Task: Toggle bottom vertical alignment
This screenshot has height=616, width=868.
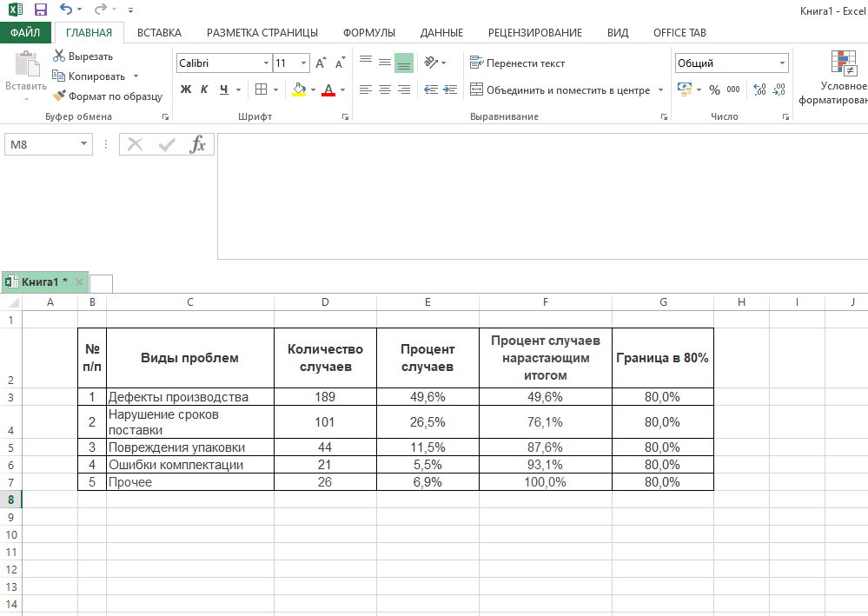Action: click(x=404, y=63)
